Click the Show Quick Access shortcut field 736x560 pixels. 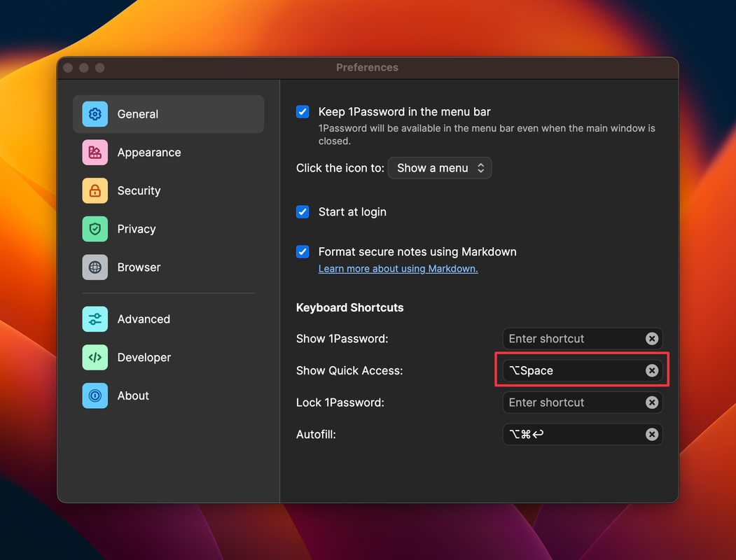[583, 370]
